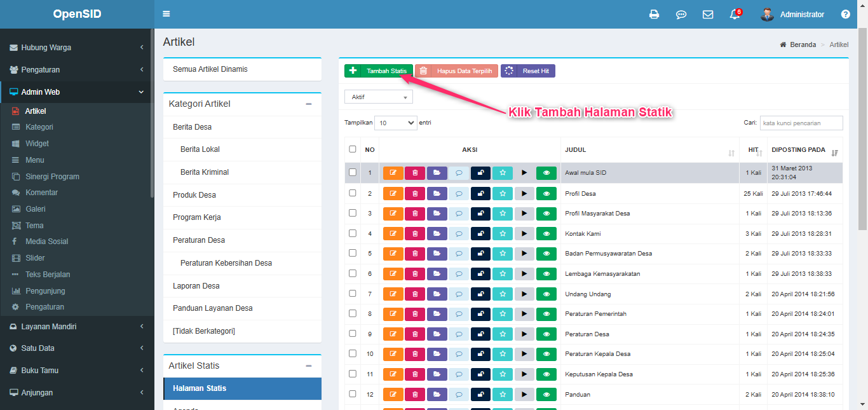
Task: Open the printer icon in top bar
Action: point(654,14)
